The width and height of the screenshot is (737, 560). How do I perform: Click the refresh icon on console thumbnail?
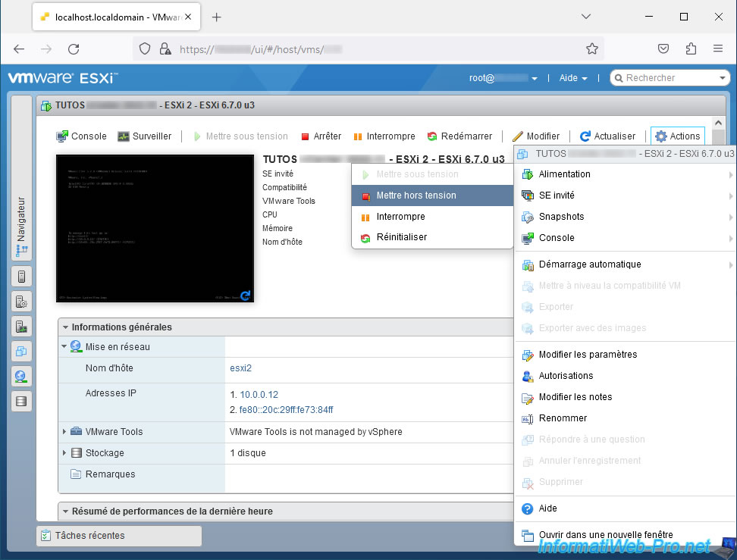pyautogui.click(x=245, y=296)
